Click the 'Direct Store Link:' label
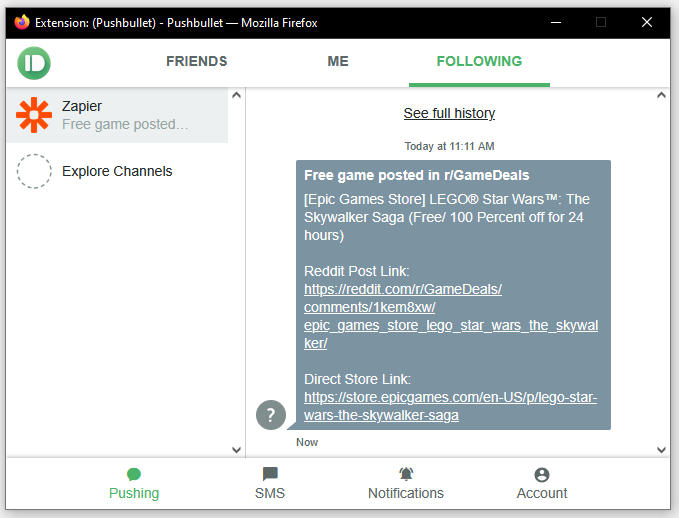679x518 pixels. pyautogui.click(x=357, y=379)
